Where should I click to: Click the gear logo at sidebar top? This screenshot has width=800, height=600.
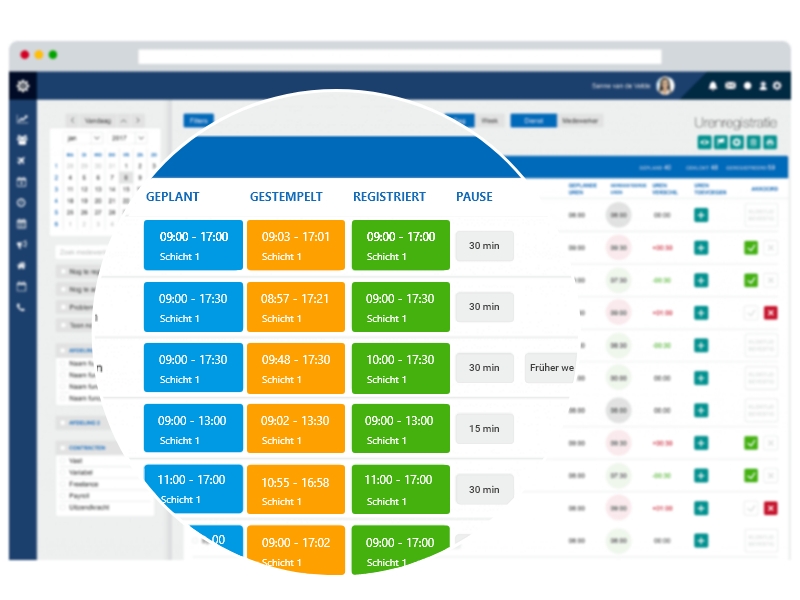[x=23, y=86]
